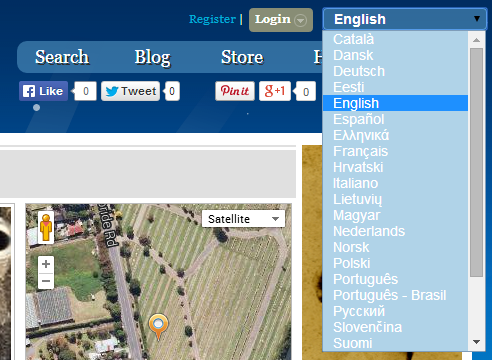
Task: Open the Store navigation tab
Action: click(242, 57)
